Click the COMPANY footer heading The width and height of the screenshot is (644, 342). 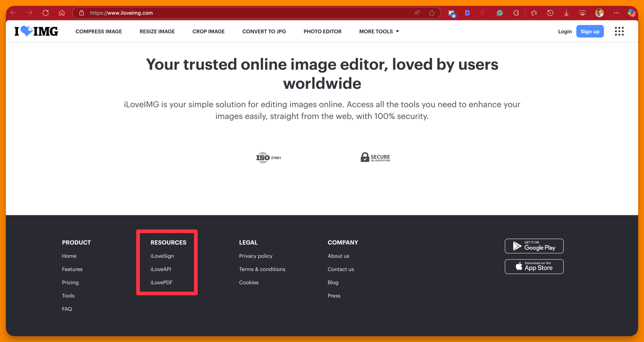pyautogui.click(x=343, y=242)
